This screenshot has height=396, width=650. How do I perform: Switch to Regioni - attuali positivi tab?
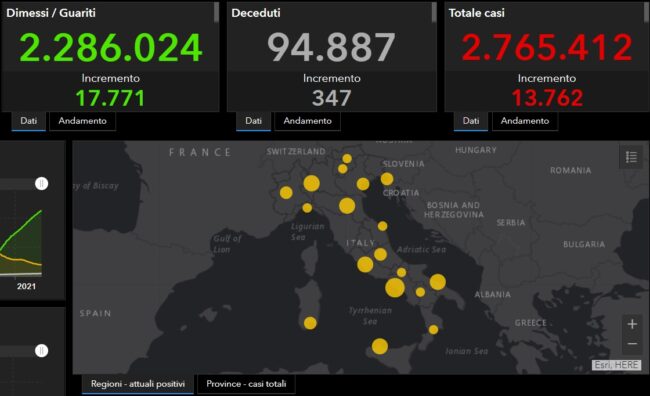pyautogui.click(x=138, y=384)
